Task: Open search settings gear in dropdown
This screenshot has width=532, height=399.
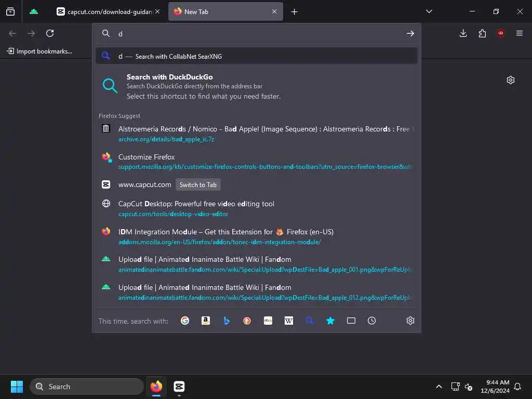Action: (410, 321)
